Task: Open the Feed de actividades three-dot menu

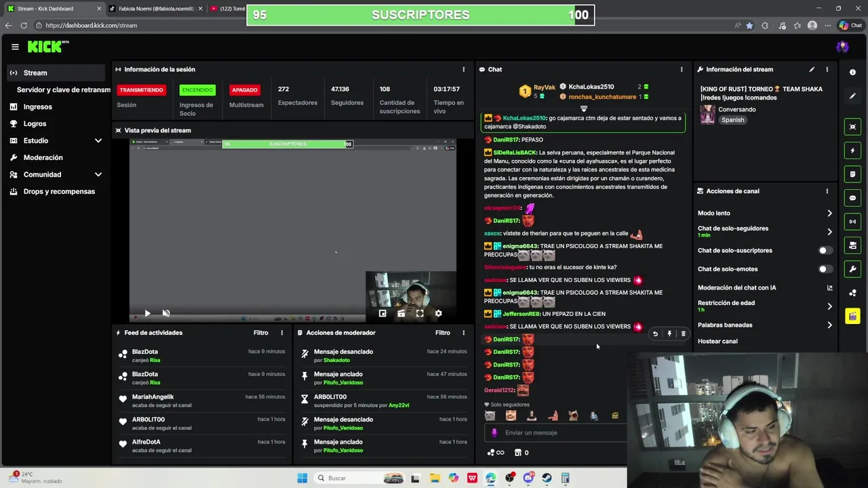Action: tap(282, 333)
